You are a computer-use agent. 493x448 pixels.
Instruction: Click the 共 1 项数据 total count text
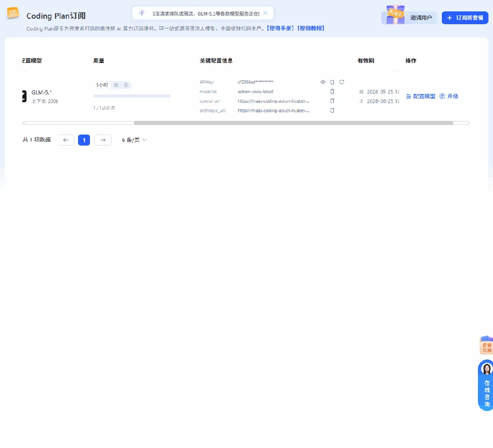pyautogui.click(x=37, y=140)
